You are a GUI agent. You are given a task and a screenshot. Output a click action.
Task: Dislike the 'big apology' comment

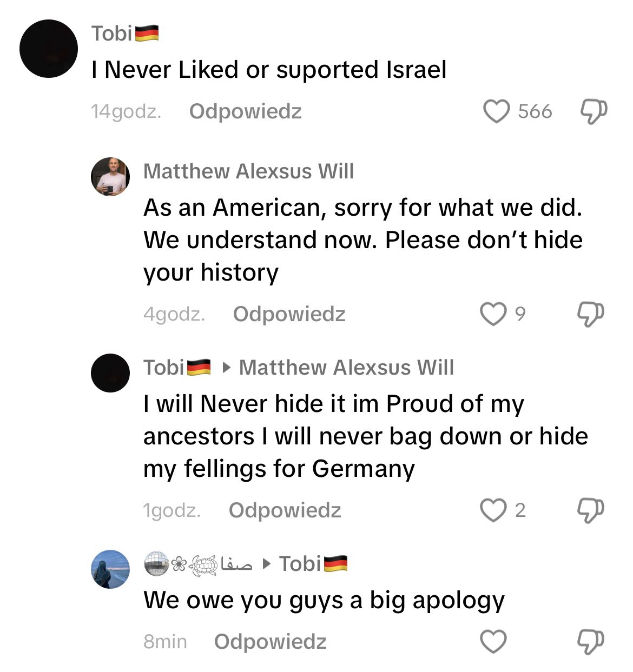point(590,642)
